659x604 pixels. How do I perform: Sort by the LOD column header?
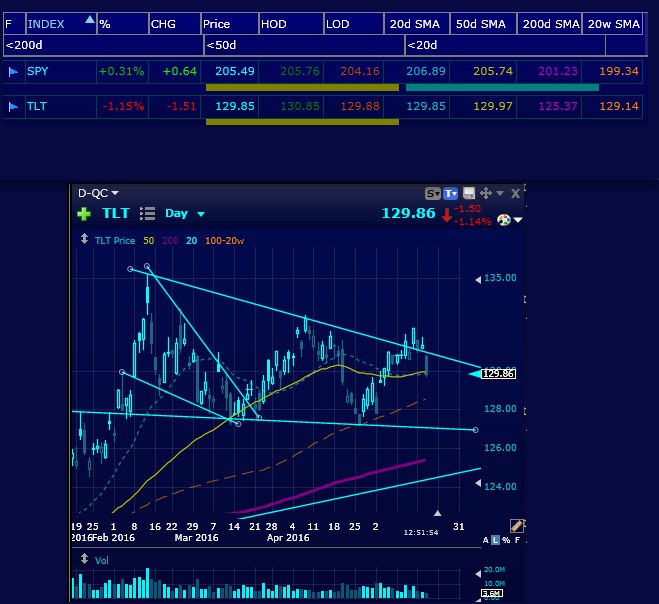(x=354, y=24)
